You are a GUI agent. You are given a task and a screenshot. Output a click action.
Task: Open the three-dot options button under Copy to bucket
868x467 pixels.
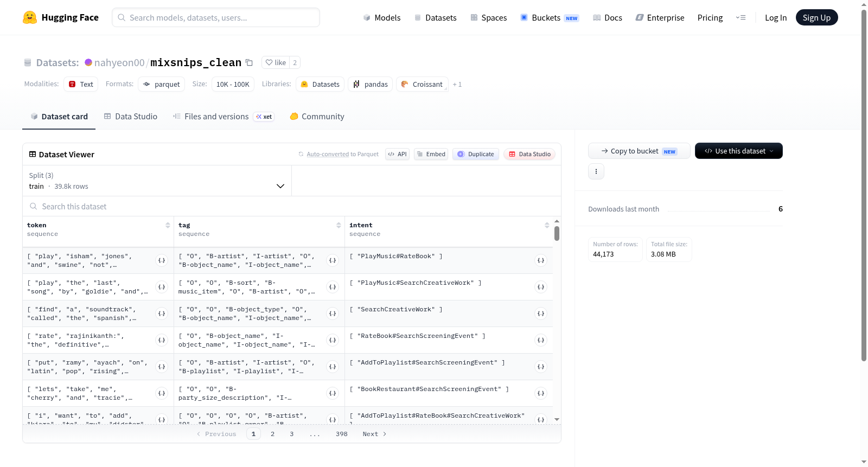click(596, 171)
